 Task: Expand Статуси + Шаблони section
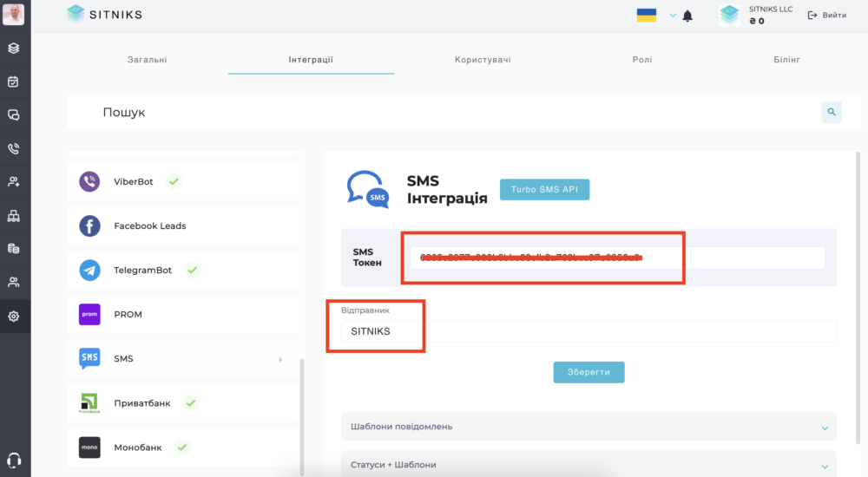pos(589,464)
